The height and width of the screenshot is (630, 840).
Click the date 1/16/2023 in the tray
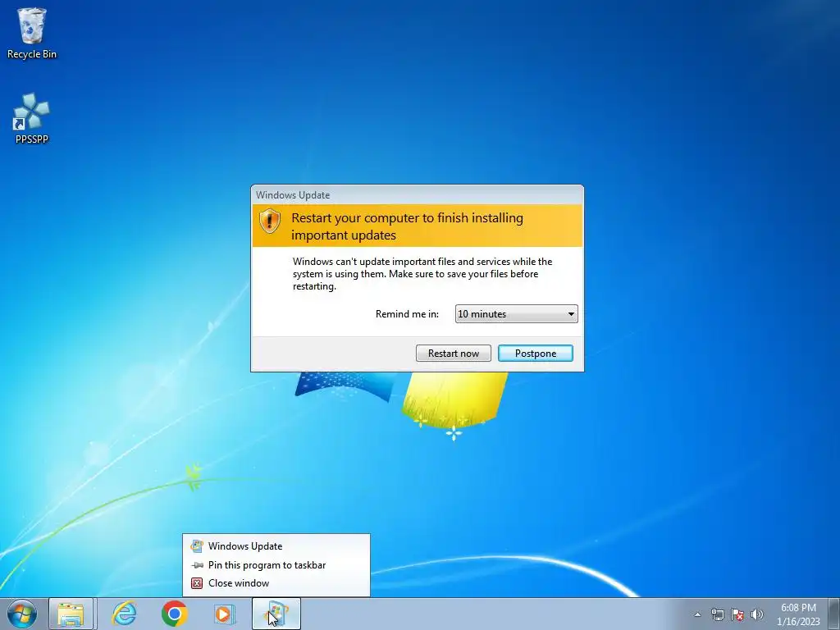tap(798, 622)
